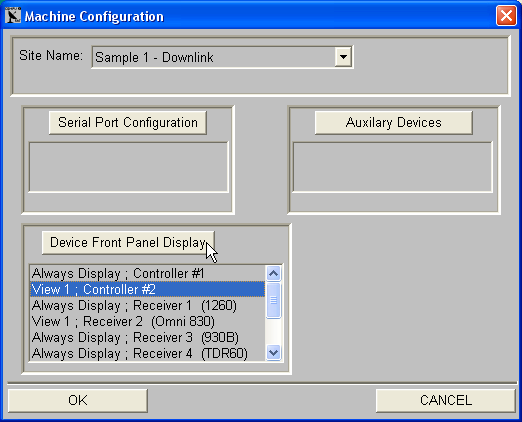Click the Machine Configuration title bar icon

13,15
